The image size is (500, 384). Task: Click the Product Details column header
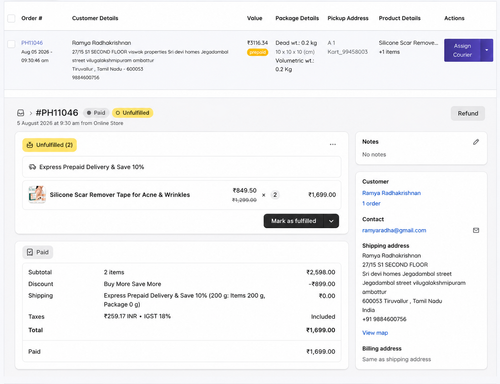point(400,18)
